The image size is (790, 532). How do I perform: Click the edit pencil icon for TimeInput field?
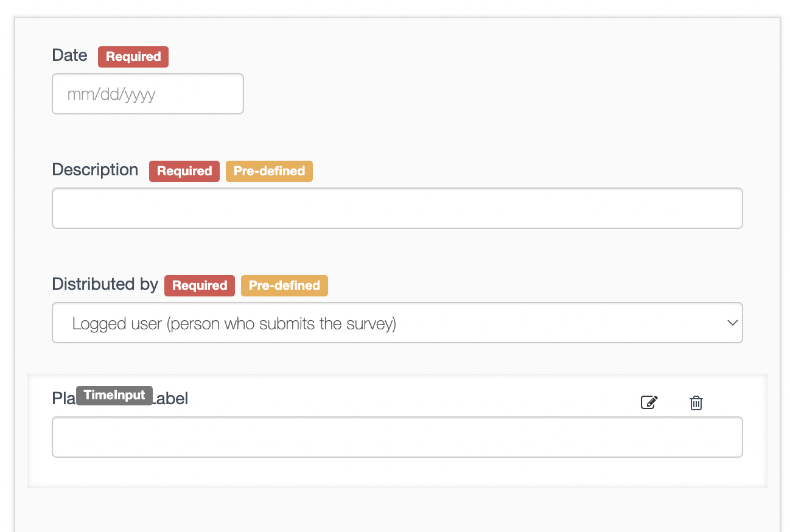pos(649,402)
